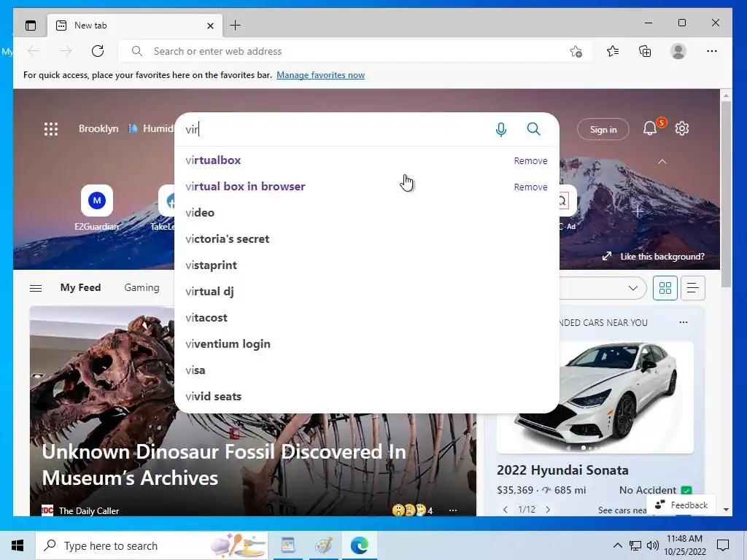Image resolution: width=747 pixels, height=560 pixels.
Task: Open the app launcher grid icon
Action: point(51,129)
